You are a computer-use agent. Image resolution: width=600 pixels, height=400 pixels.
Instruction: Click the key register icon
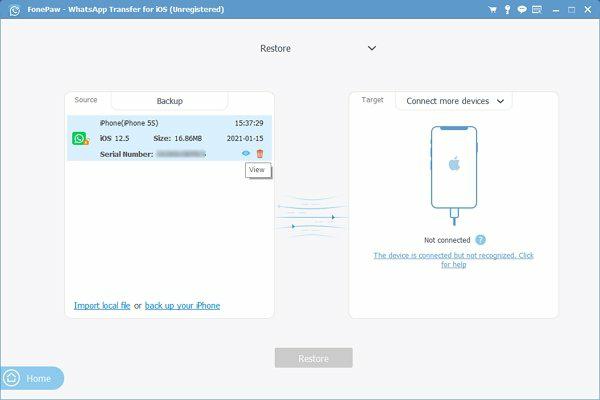(507, 10)
